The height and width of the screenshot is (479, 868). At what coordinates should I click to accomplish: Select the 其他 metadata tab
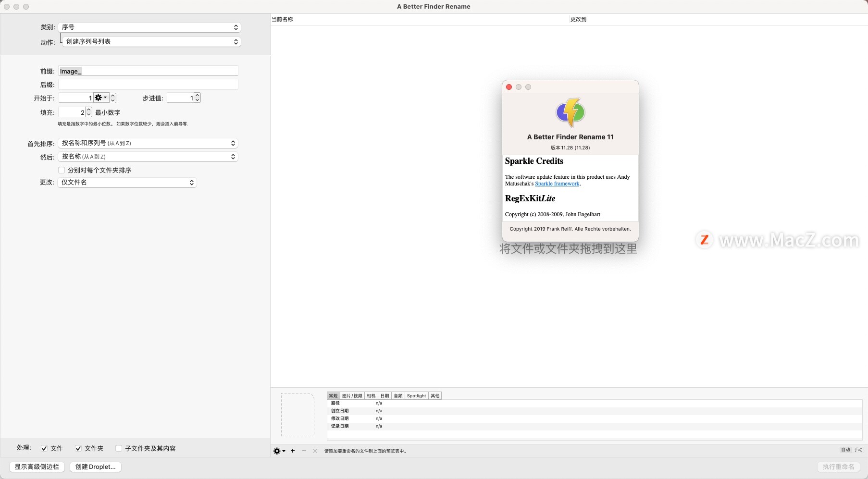(x=435, y=396)
